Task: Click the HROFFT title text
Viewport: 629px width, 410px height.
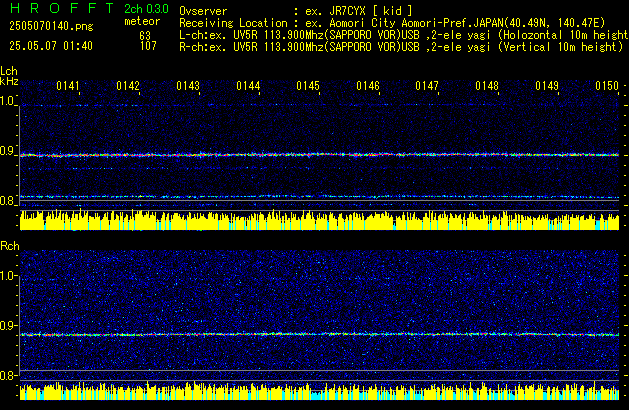Action: [62, 8]
